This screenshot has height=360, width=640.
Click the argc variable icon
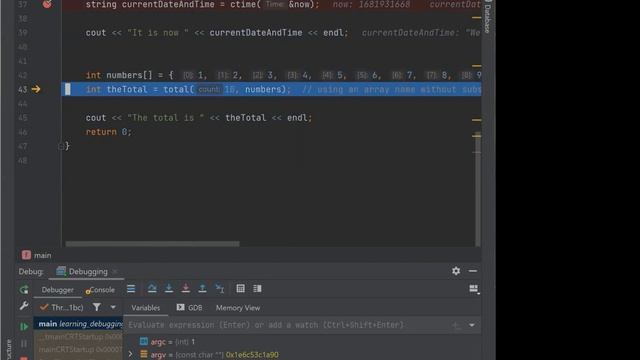[144, 341]
